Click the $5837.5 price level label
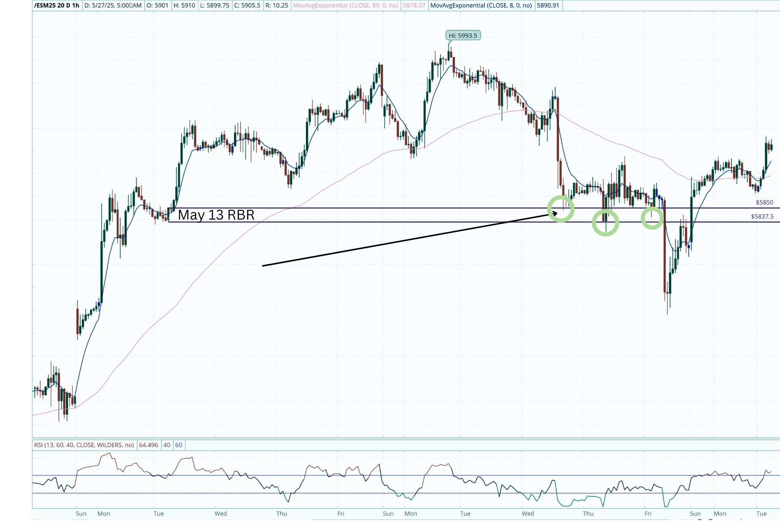Screen dimensions: 780x532 762,217
